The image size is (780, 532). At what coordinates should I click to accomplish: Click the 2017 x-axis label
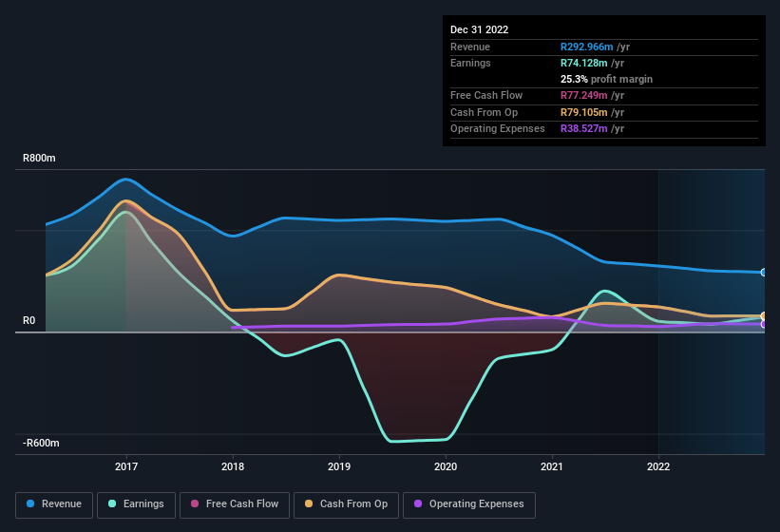pos(126,466)
